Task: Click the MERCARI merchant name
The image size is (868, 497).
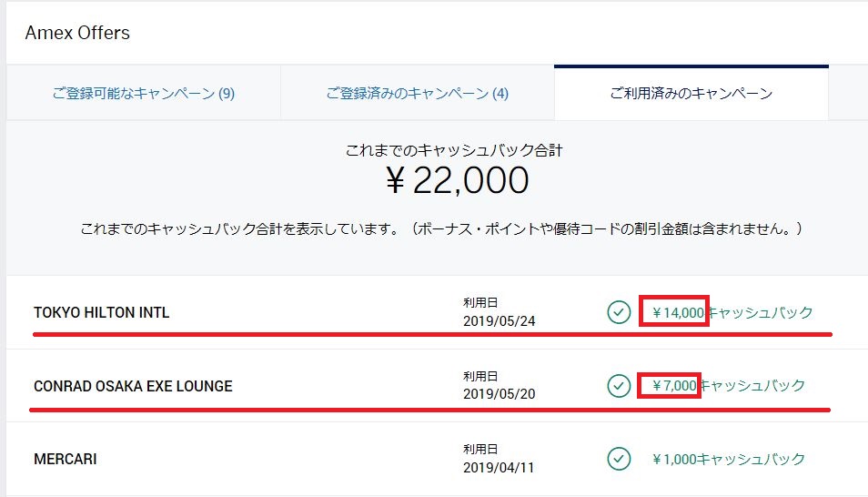Action: (x=65, y=459)
